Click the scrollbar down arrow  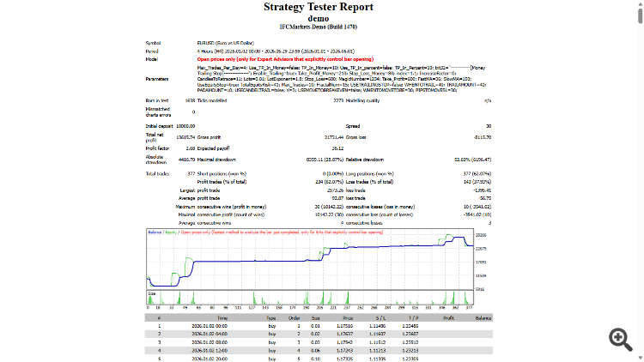641,359
